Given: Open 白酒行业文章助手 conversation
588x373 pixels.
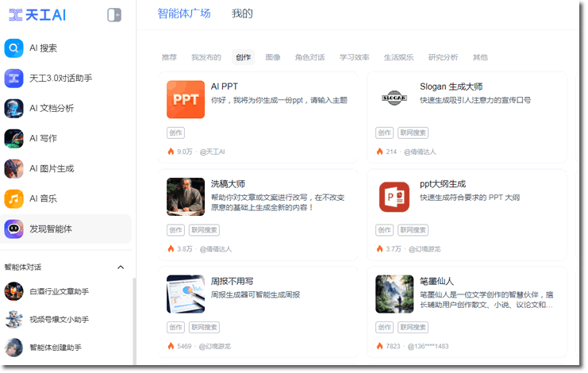Looking at the screenshot, I should point(59,292).
